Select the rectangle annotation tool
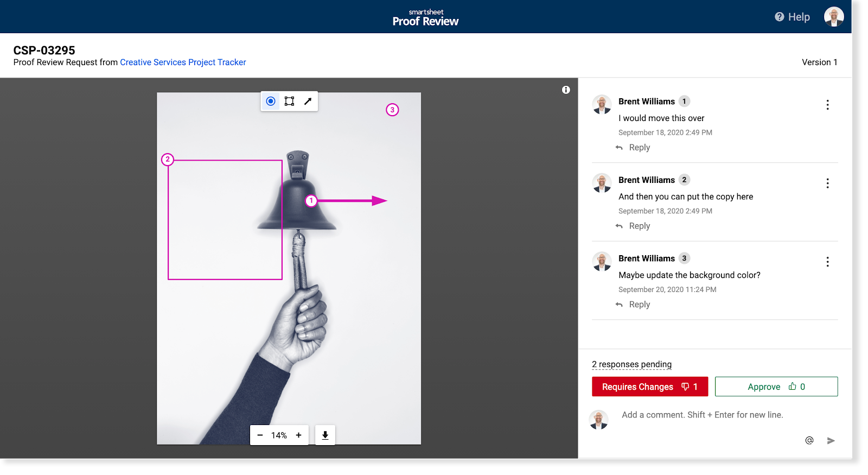Image resolution: width=868 pixels, height=475 pixels. point(289,101)
